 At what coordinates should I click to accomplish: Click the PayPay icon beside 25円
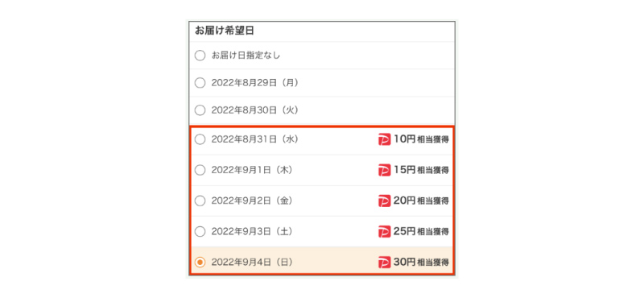(x=384, y=231)
